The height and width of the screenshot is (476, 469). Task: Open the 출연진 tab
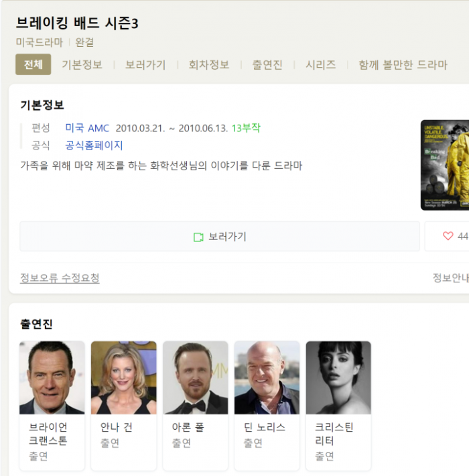(x=267, y=65)
